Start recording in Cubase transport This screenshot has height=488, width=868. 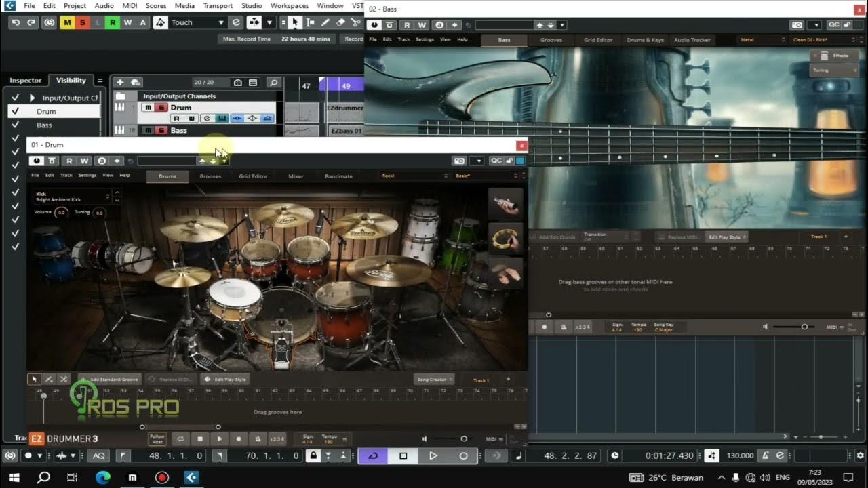pyautogui.click(x=463, y=455)
